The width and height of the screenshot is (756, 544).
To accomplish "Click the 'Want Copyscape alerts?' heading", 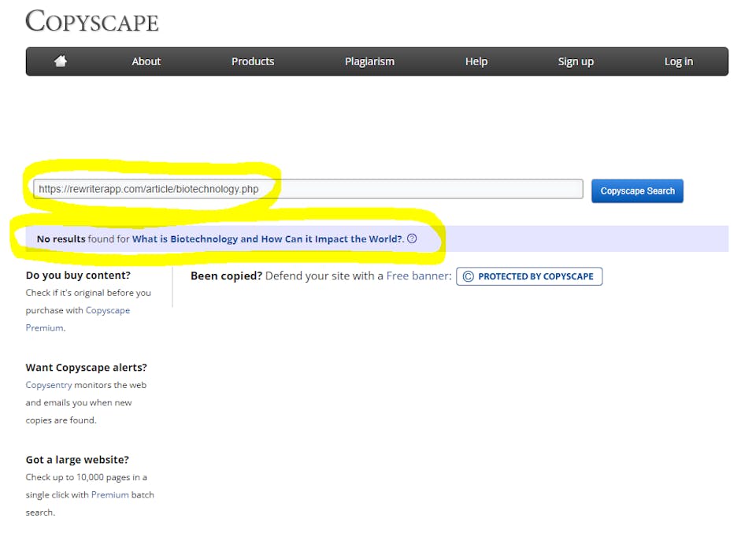I will coord(86,368).
